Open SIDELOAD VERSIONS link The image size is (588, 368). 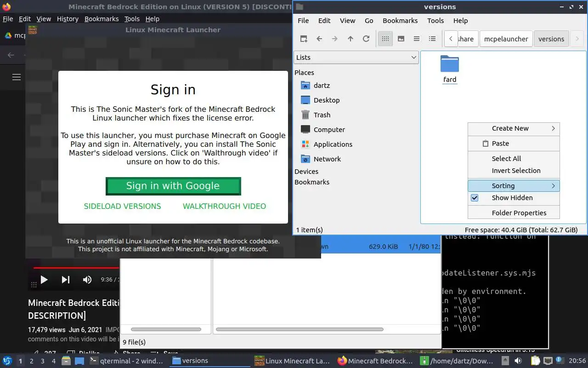click(x=122, y=206)
